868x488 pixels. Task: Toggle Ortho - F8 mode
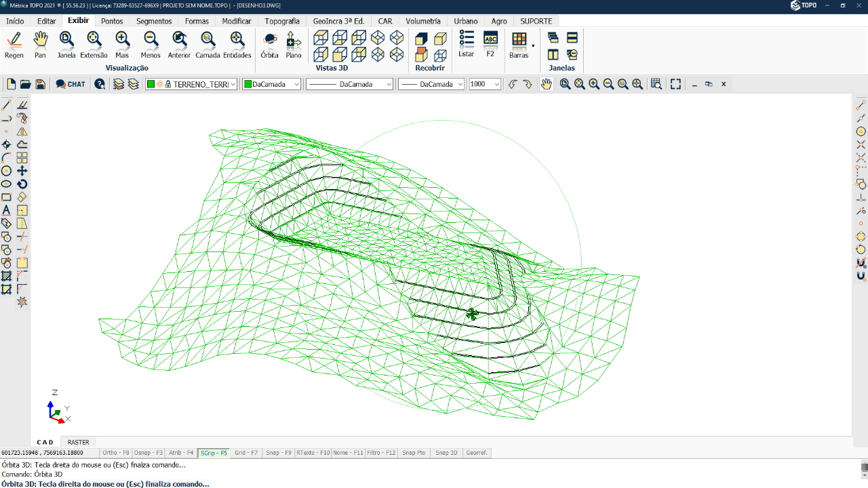(116, 453)
